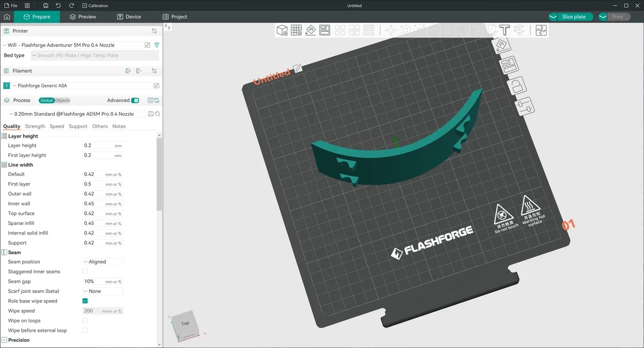Click the Top face of view cube

coord(185,324)
